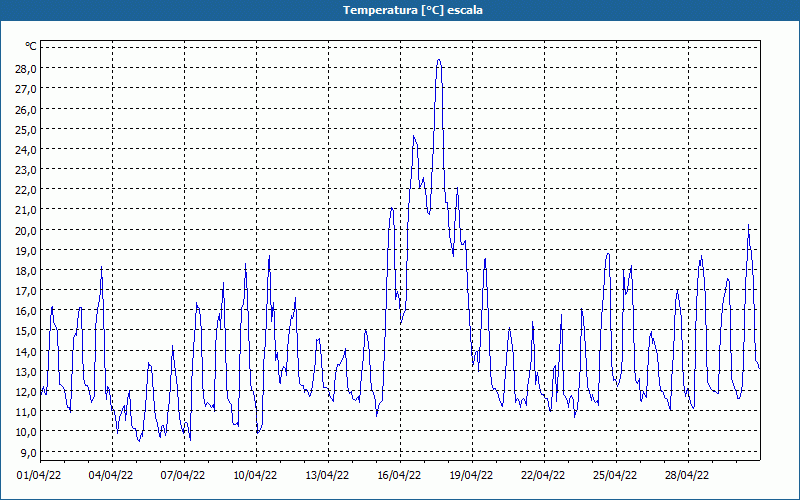Click the °C unit label

click(31, 46)
